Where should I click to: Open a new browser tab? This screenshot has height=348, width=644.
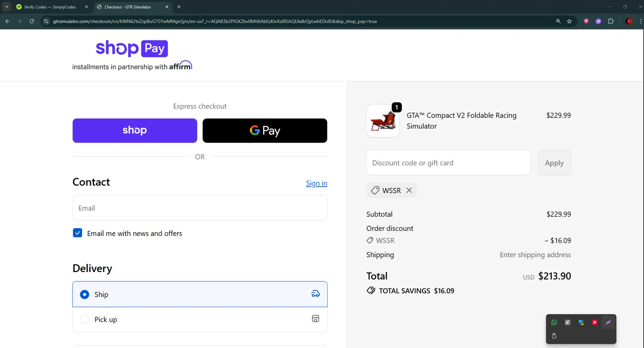[179, 7]
